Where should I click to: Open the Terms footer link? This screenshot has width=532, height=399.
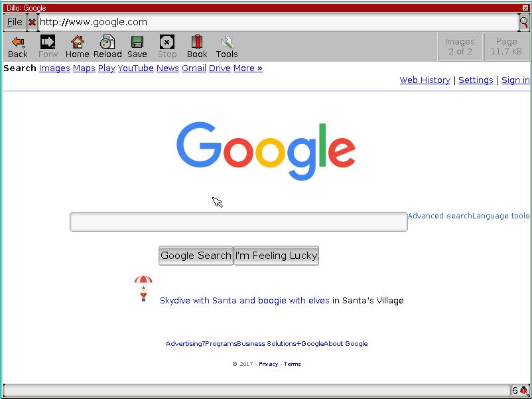tap(292, 364)
